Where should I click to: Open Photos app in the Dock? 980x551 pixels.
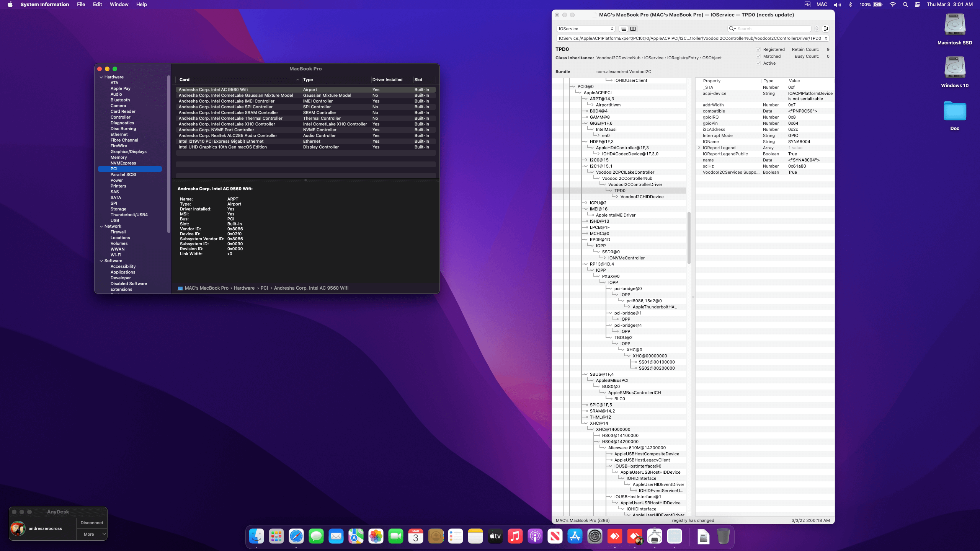[376, 536]
